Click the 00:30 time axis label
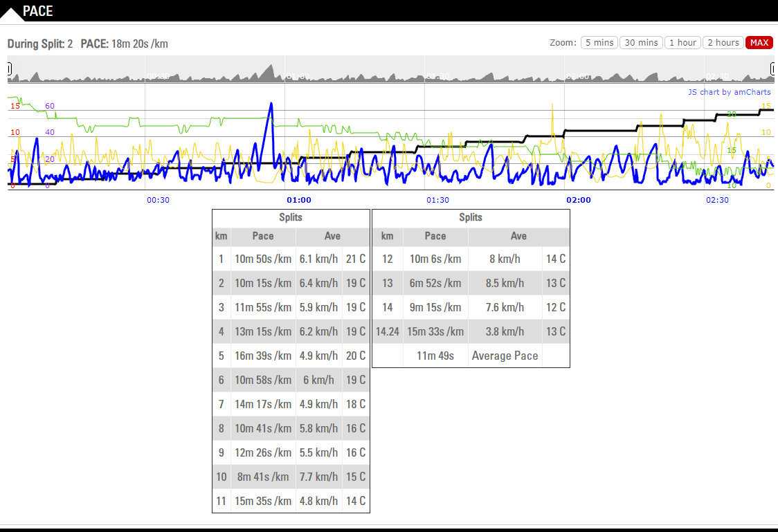This screenshot has width=778, height=532. click(x=158, y=200)
